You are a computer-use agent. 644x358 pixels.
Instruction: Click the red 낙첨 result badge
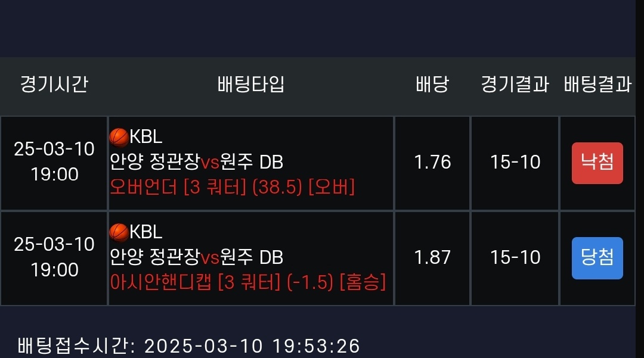[597, 163]
